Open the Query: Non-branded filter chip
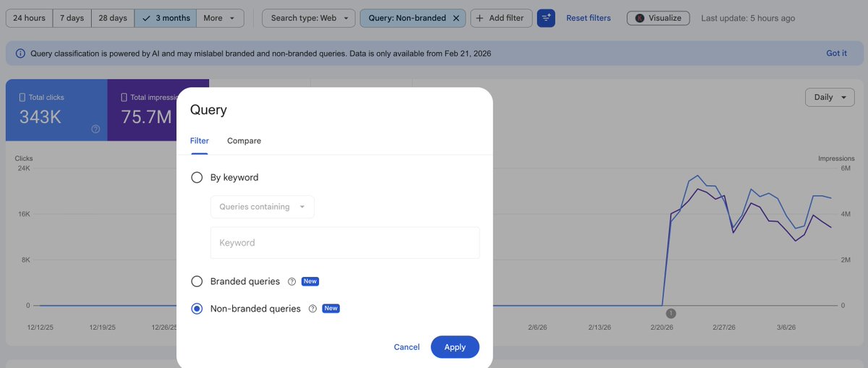 (x=407, y=18)
